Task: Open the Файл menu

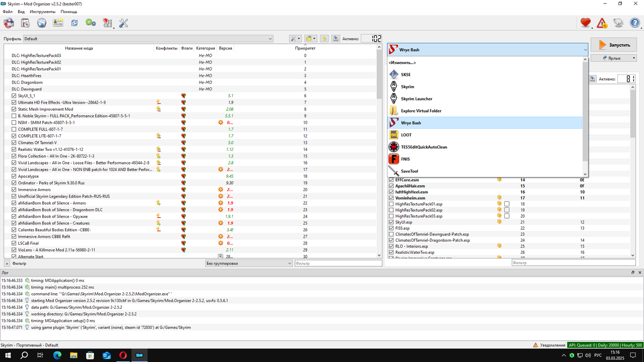Action: (8, 11)
